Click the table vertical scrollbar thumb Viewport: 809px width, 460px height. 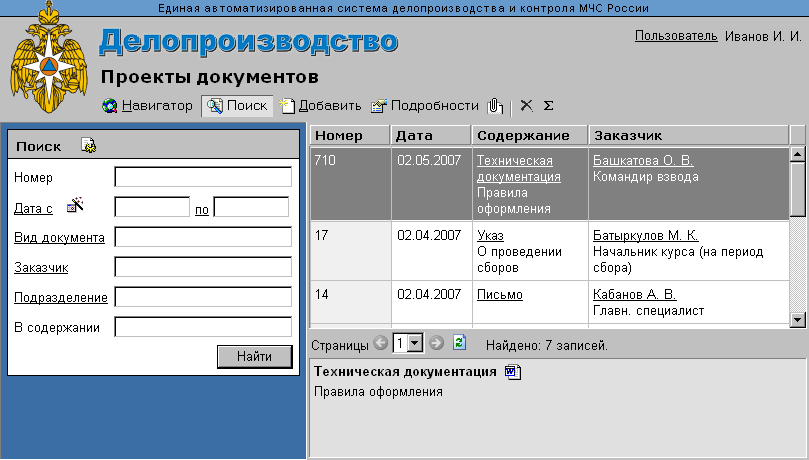click(798, 190)
